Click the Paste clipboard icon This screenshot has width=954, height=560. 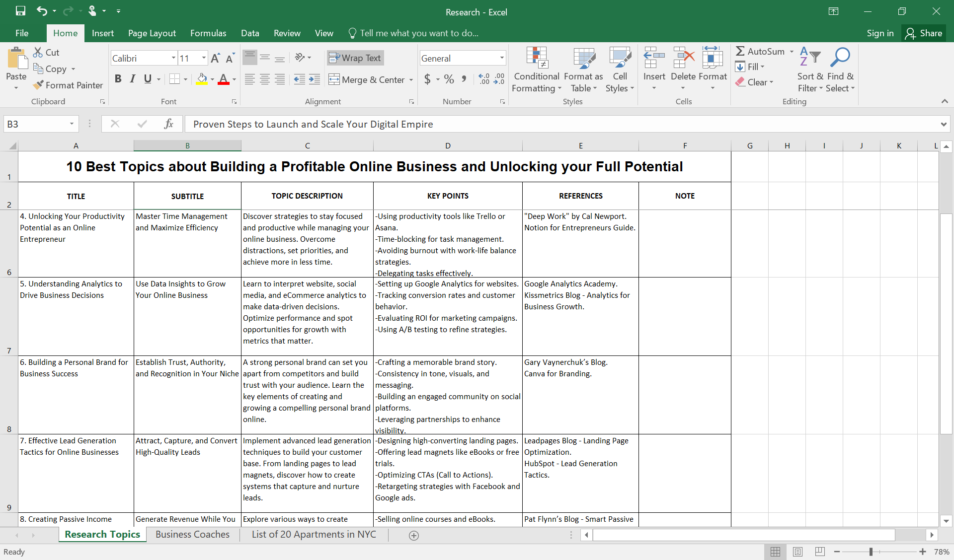pos(17,59)
